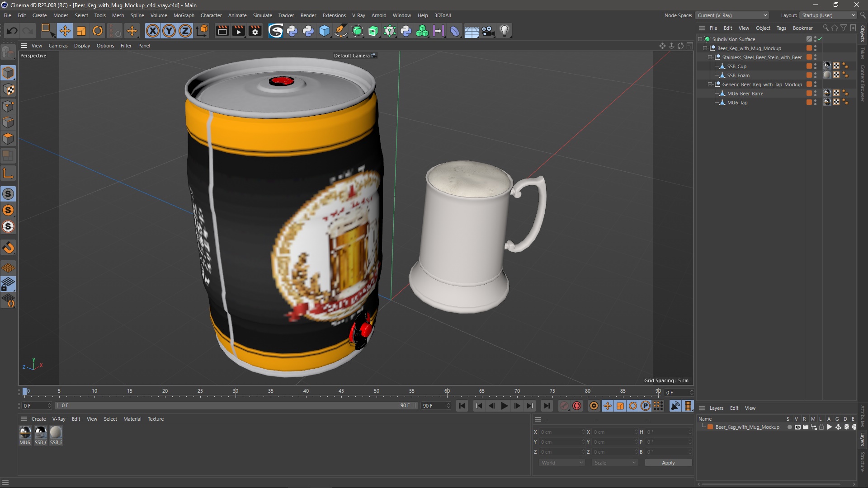
Task: Add a Light object
Action: pyautogui.click(x=504, y=31)
